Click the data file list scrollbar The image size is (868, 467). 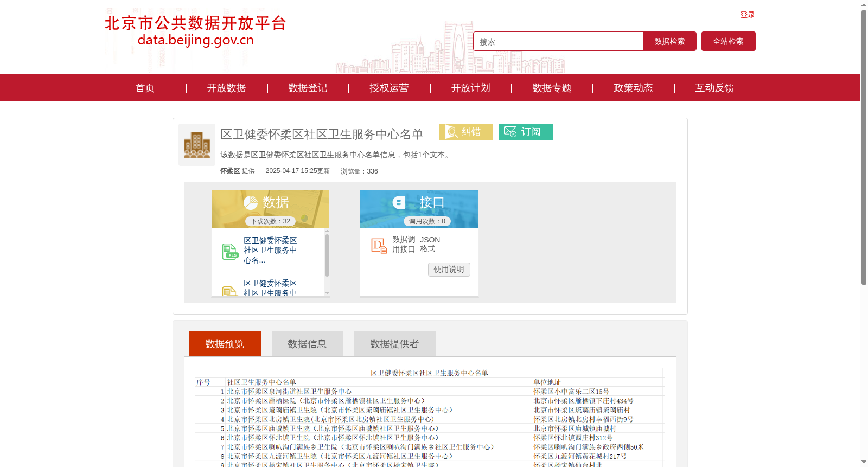click(327, 255)
